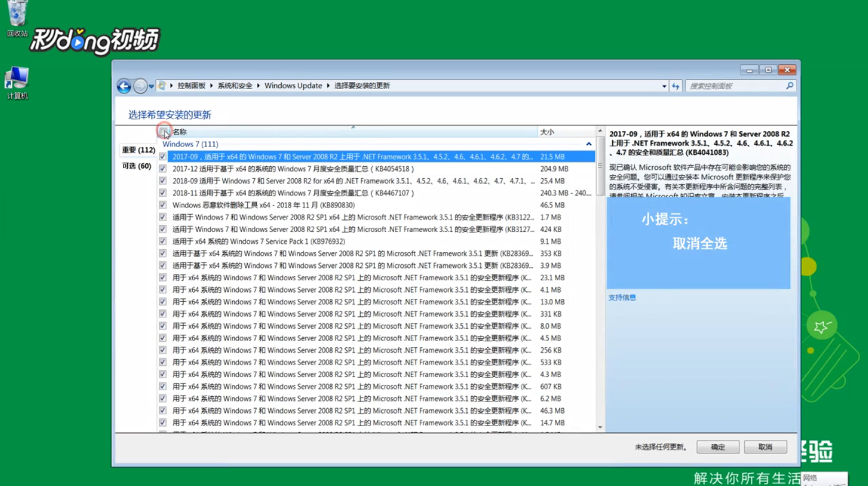Select 选择要安装的更新 breadcrumb

point(362,86)
